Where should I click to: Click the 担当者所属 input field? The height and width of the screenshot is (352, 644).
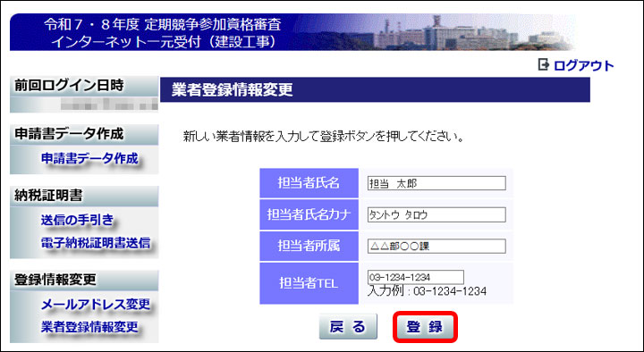coord(436,247)
